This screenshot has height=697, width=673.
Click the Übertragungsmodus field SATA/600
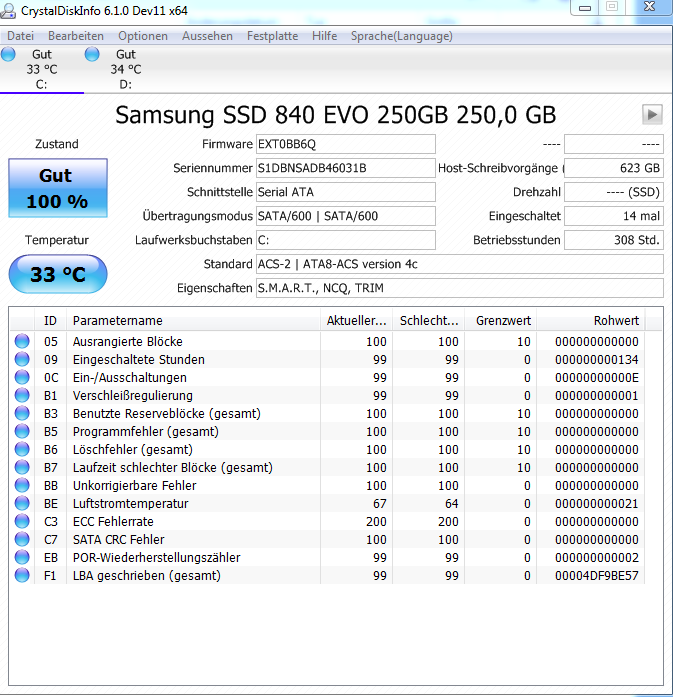coord(346,216)
